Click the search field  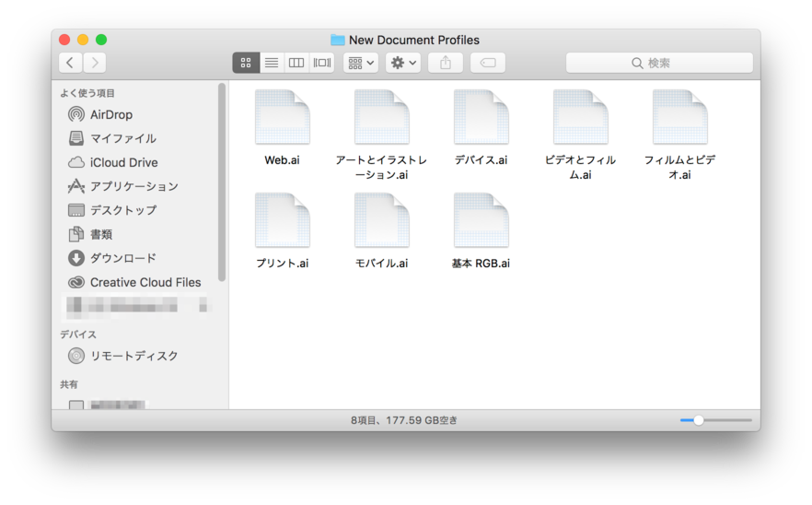(659, 63)
